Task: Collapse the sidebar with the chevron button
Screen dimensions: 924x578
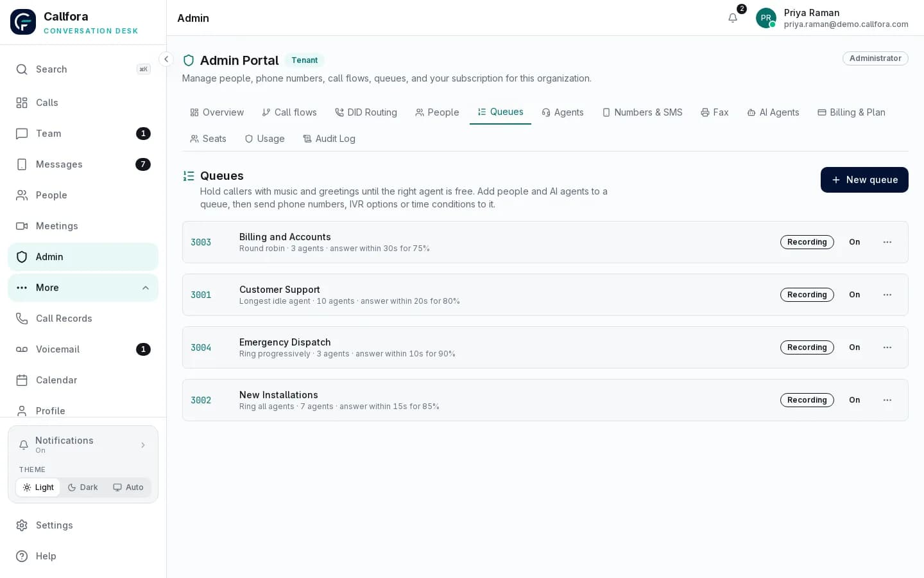Action: [x=166, y=59]
